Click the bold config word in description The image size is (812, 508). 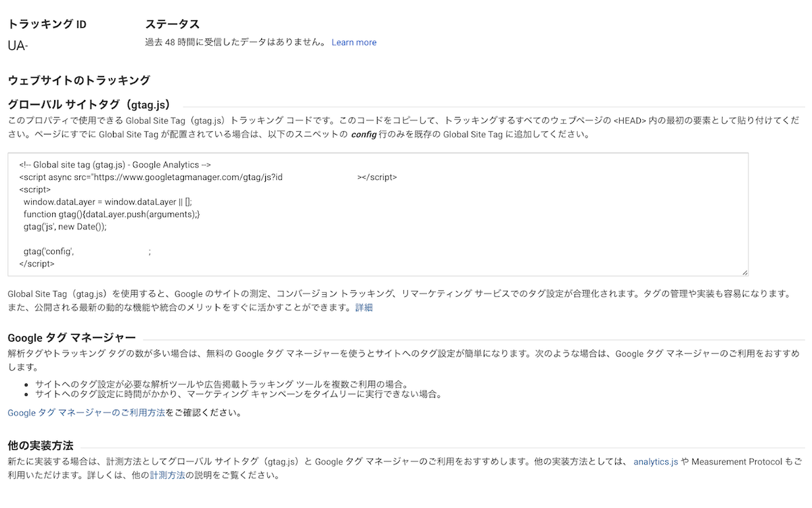coord(368,134)
